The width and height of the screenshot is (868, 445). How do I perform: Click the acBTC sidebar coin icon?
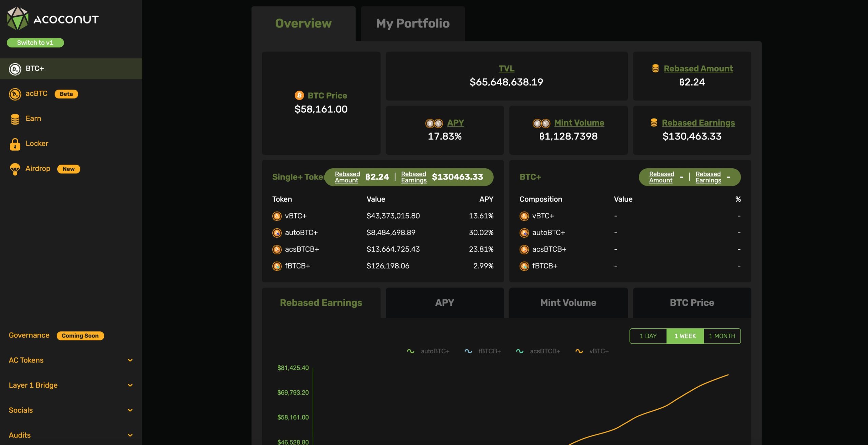point(15,94)
